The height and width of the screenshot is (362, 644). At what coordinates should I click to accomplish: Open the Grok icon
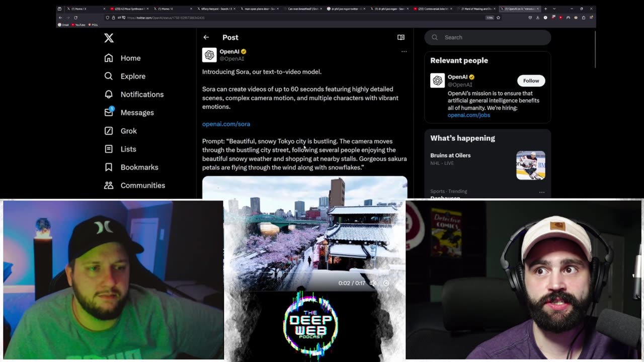109,131
